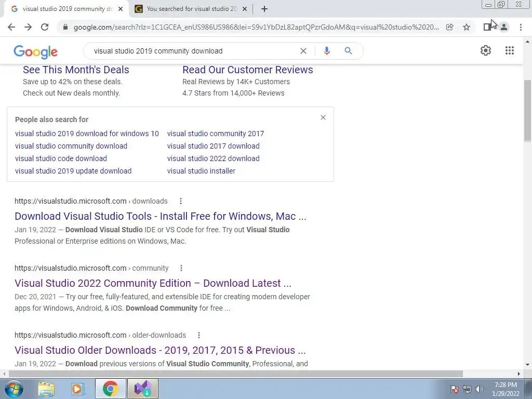
Task: Click the scroll right arrow
Action: pyautogui.click(x=519, y=374)
